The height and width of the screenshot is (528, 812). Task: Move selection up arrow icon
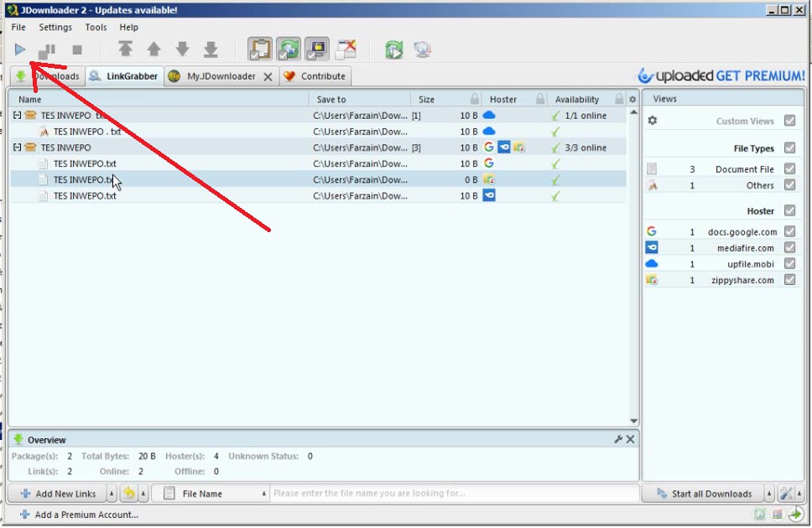[x=154, y=49]
